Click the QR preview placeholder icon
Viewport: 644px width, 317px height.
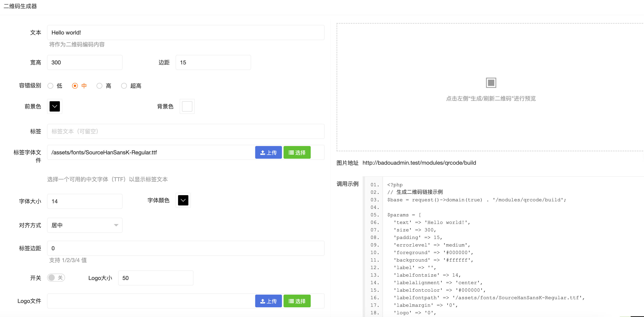[x=491, y=83]
